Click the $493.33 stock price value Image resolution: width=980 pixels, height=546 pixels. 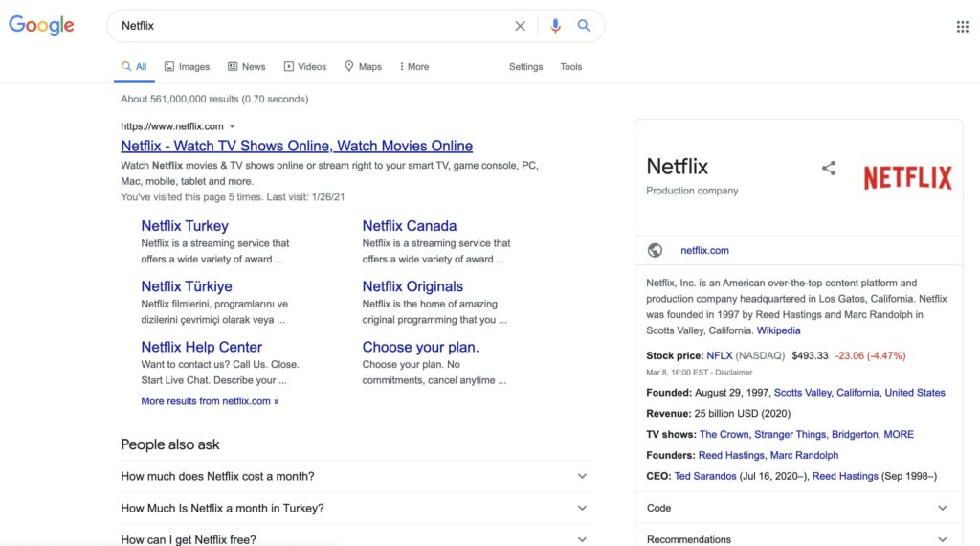(810, 356)
